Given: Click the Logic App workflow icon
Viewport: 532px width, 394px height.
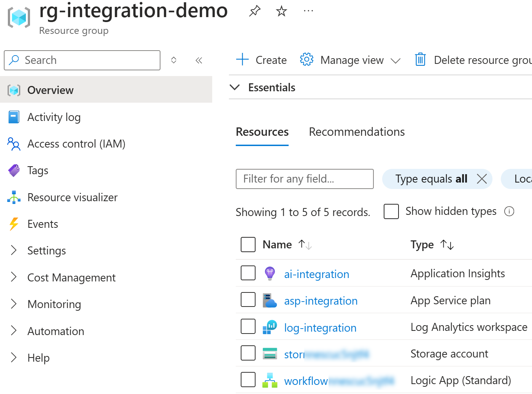Looking at the screenshot, I should tap(270, 380).
